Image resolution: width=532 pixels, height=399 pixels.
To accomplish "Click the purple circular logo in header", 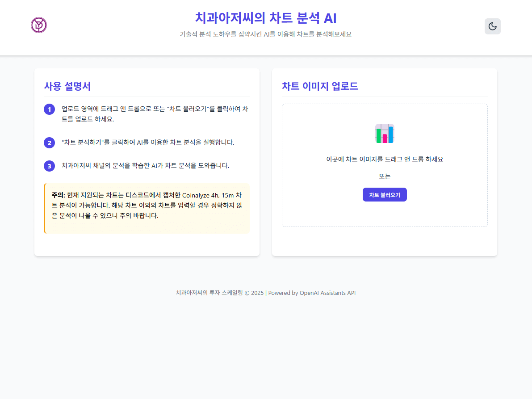I will pos(39,25).
